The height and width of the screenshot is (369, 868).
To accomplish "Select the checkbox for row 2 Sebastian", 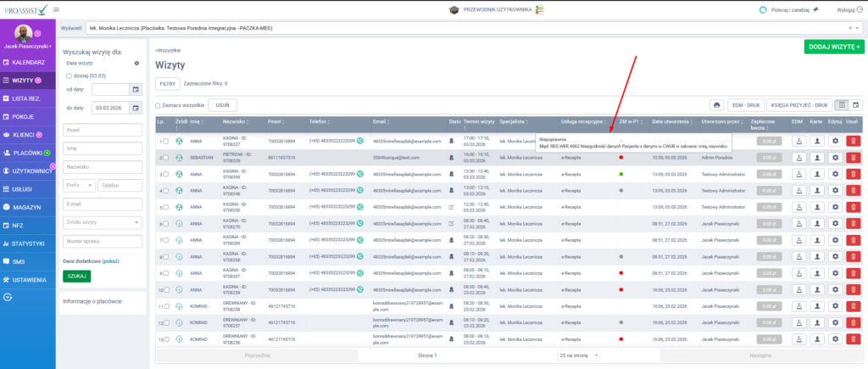I will 166,158.
